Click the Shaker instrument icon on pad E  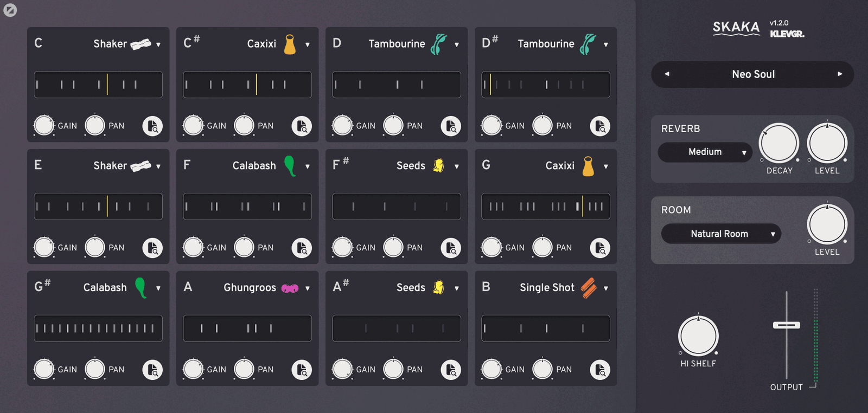[x=141, y=166]
